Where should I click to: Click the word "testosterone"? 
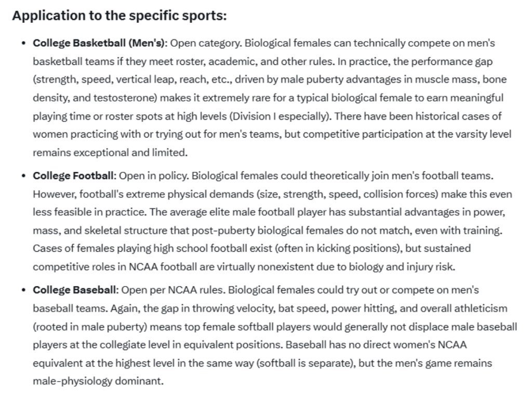click(x=130, y=98)
